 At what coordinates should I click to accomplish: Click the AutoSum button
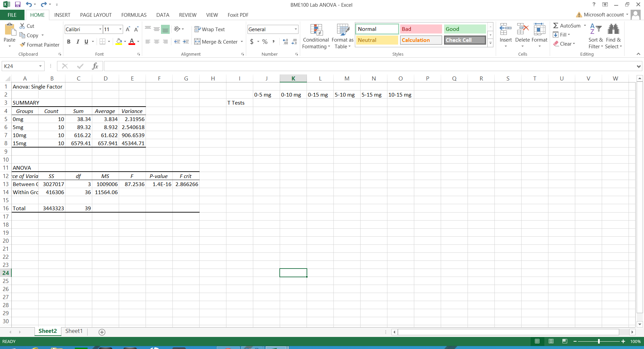point(567,26)
